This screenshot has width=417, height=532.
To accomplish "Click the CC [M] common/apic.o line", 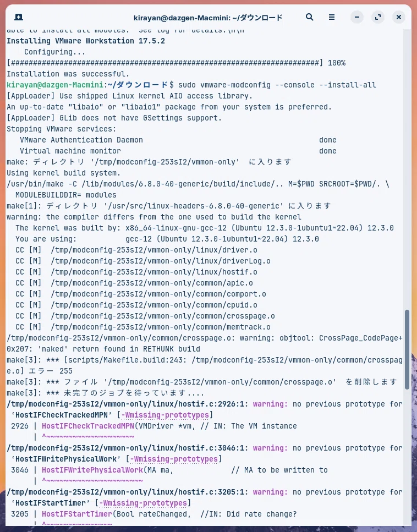I will tap(134, 283).
